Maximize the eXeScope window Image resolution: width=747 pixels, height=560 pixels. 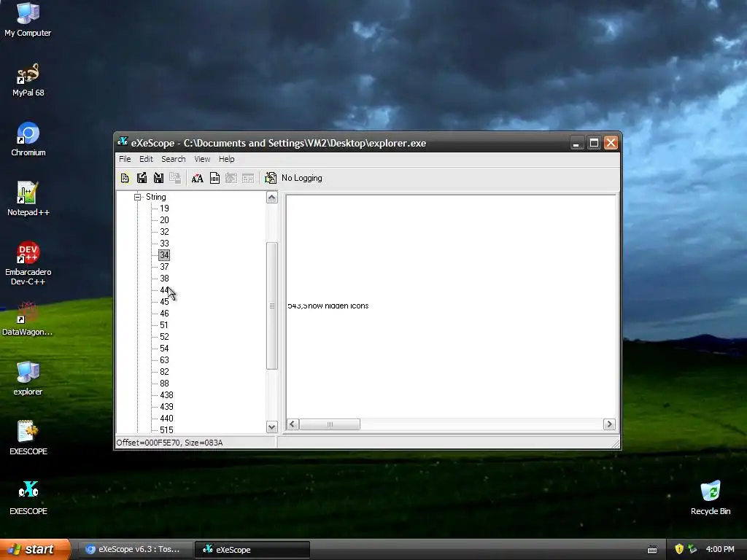[594, 143]
